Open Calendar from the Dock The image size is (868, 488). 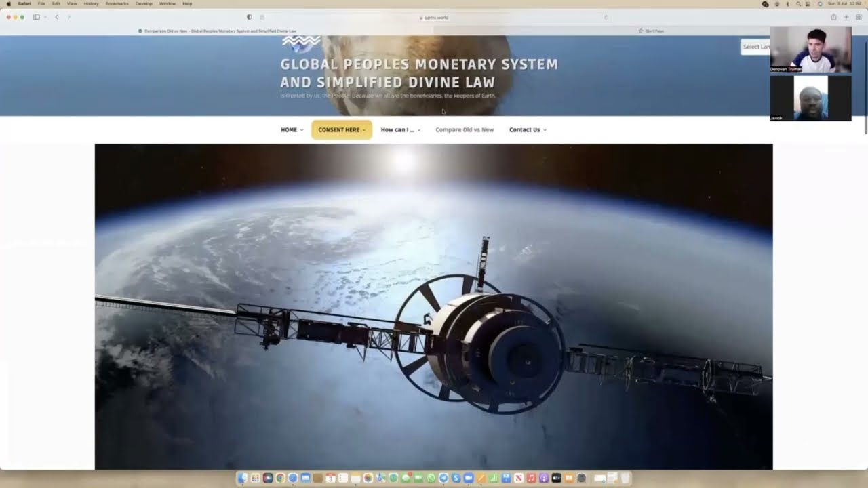[330, 478]
